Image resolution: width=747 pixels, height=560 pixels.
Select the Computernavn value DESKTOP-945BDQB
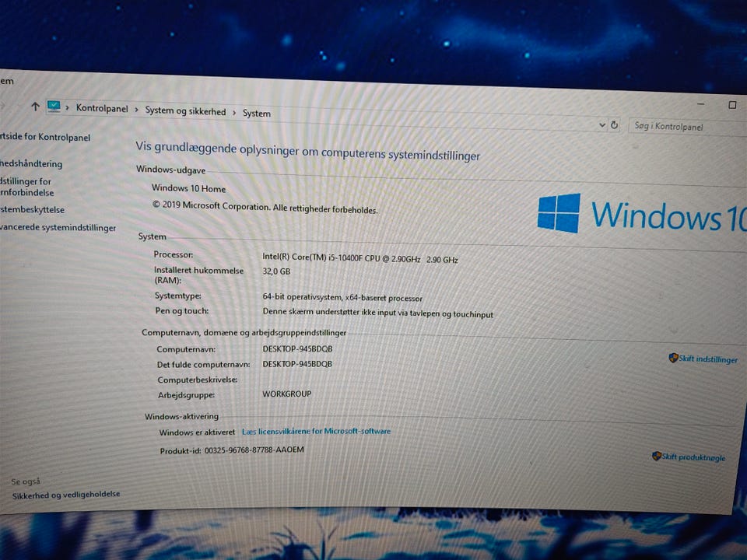point(297,348)
